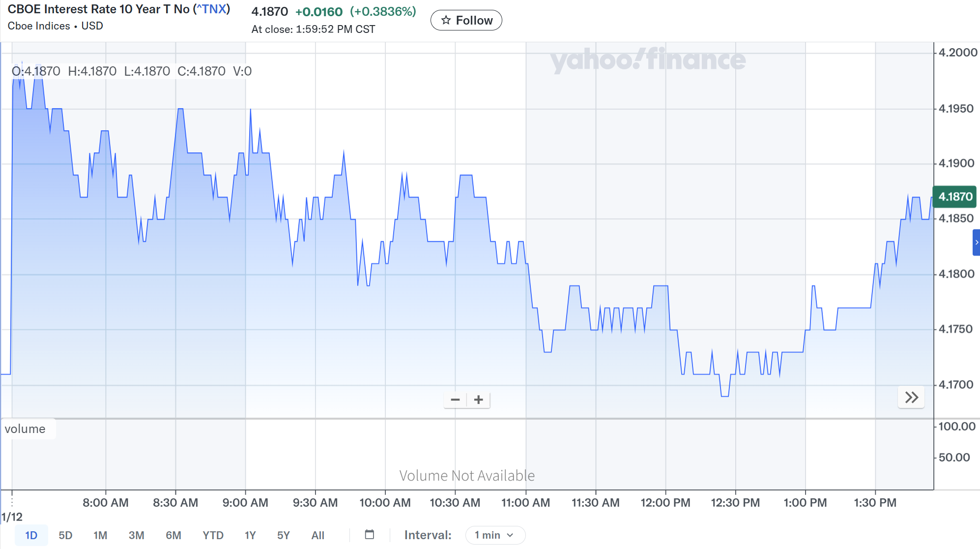
Task: Expand the blue side panel arrow
Action: pyautogui.click(x=976, y=242)
